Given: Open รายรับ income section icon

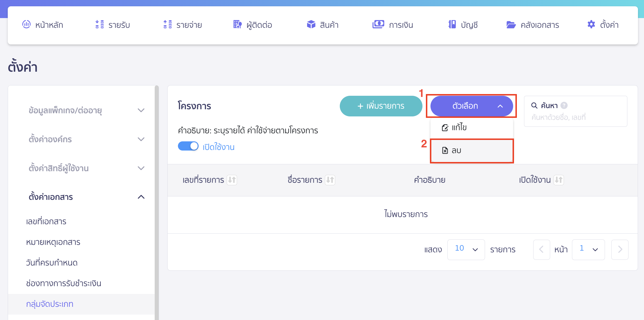Looking at the screenshot, I should [100, 25].
